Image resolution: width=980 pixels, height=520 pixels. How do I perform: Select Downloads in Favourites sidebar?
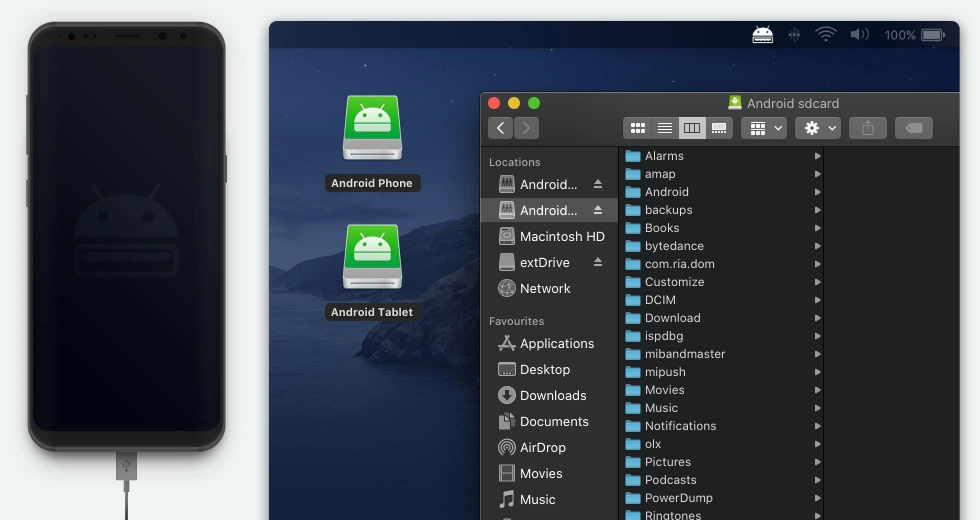(552, 395)
